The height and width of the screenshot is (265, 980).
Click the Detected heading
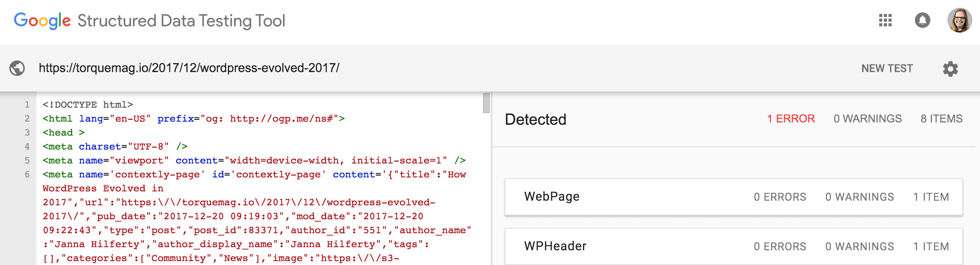coord(535,119)
